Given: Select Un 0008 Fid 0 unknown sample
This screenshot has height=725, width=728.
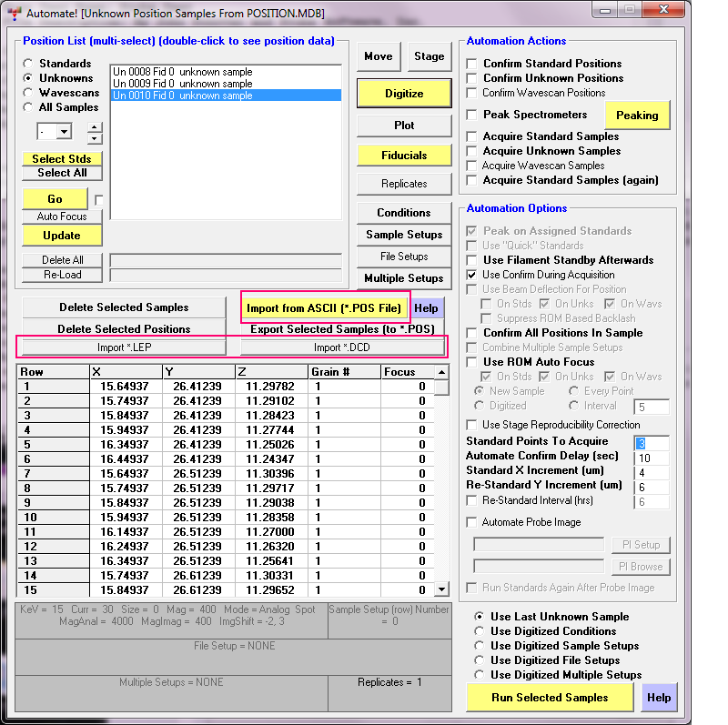Looking at the screenshot, I should pyautogui.click(x=182, y=72).
